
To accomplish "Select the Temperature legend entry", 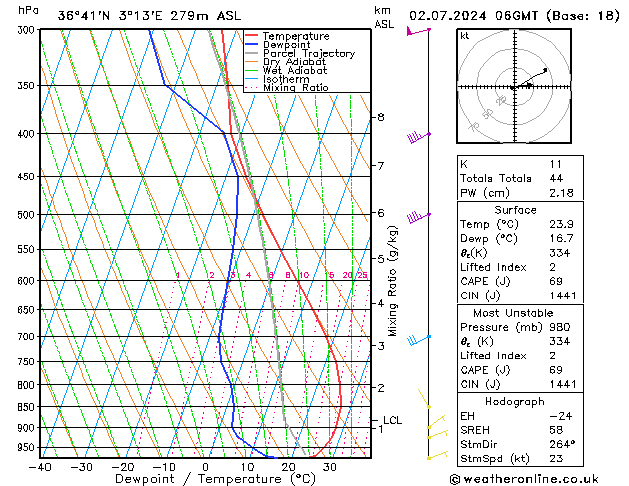I will (295, 36).
